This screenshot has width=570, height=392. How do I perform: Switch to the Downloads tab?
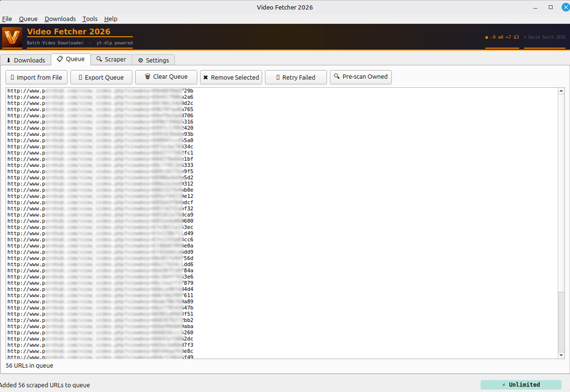(25, 60)
